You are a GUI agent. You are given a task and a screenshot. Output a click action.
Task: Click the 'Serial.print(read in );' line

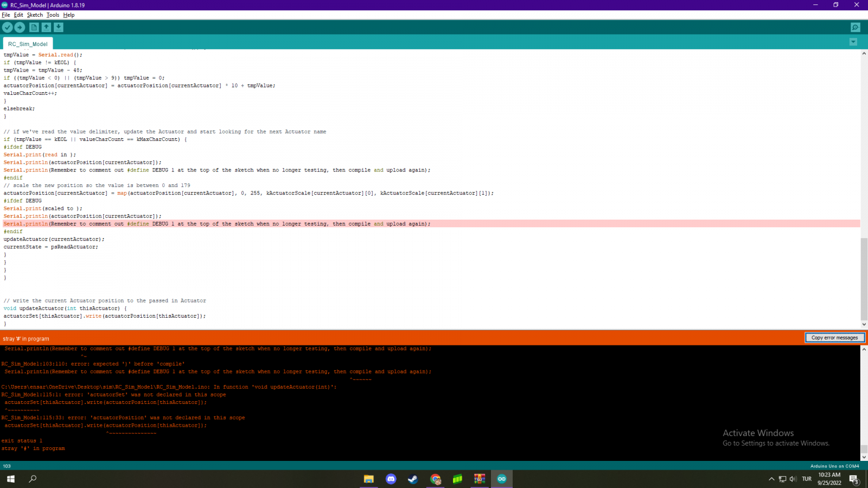pyautogui.click(x=40, y=155)
